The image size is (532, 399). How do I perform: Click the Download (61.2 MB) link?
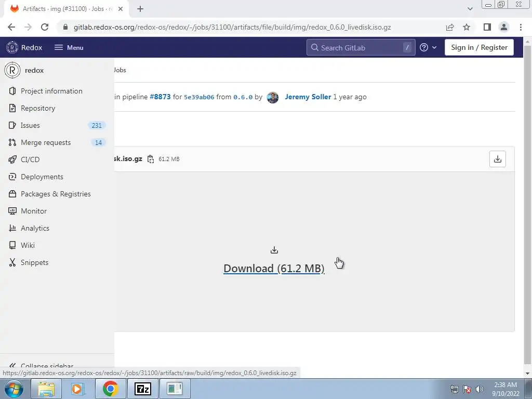[274, 269]
